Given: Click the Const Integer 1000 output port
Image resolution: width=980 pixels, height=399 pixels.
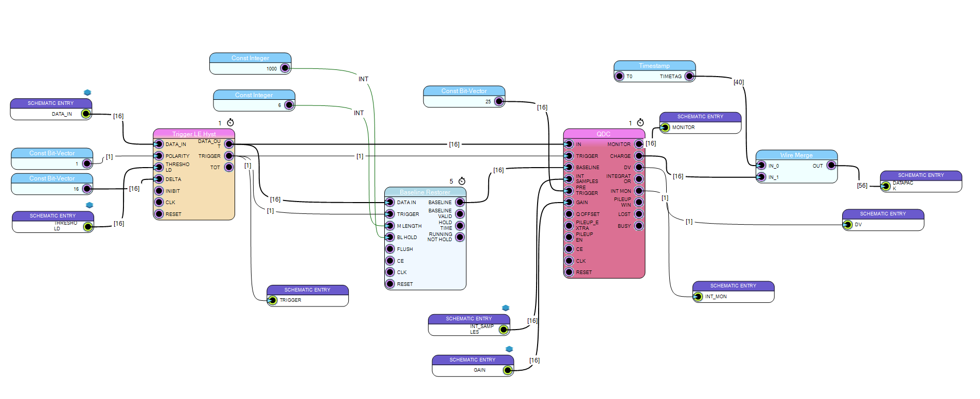Looking at the screenshot, I should point(285,68).
